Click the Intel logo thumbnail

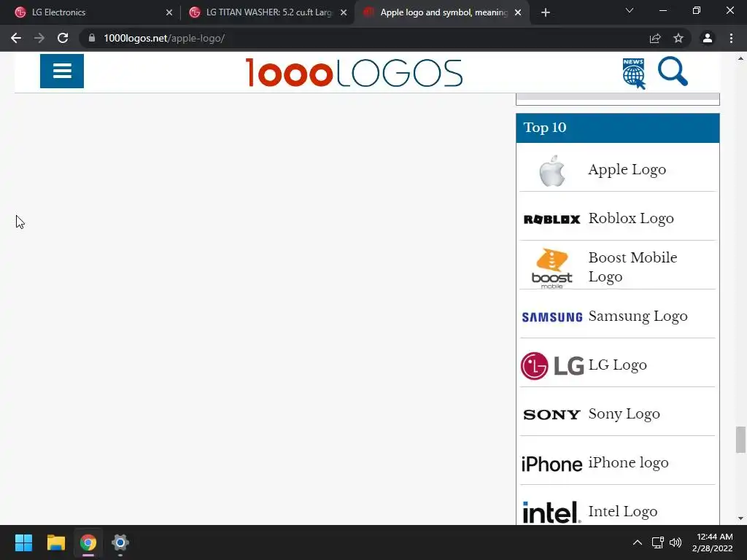[x=552, y=513]
